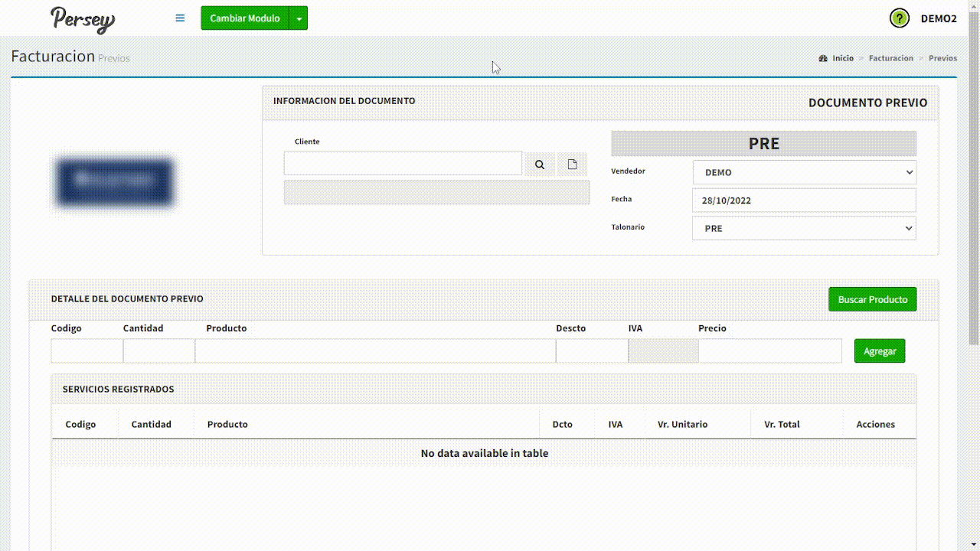
Task: Click the blurred company logo image
Action: coord(114,181)
